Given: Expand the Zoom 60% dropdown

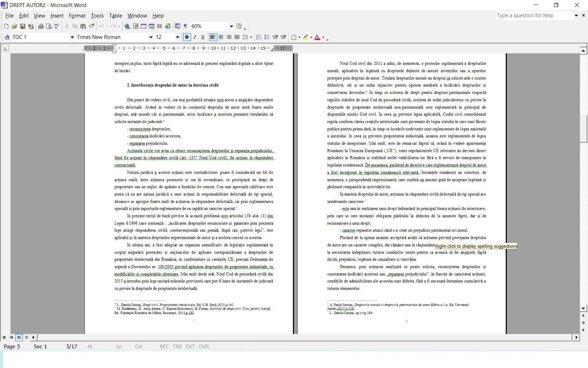Looking at the screenshot, I should [x=231, y=26].
